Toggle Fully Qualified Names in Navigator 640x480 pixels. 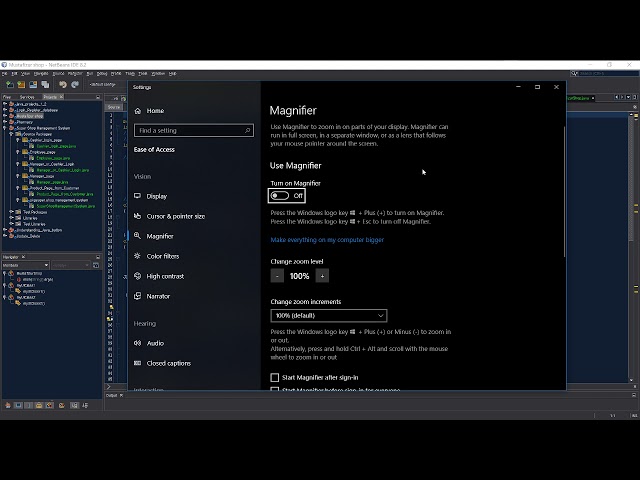pyautogui.click(x=62, y=405)
